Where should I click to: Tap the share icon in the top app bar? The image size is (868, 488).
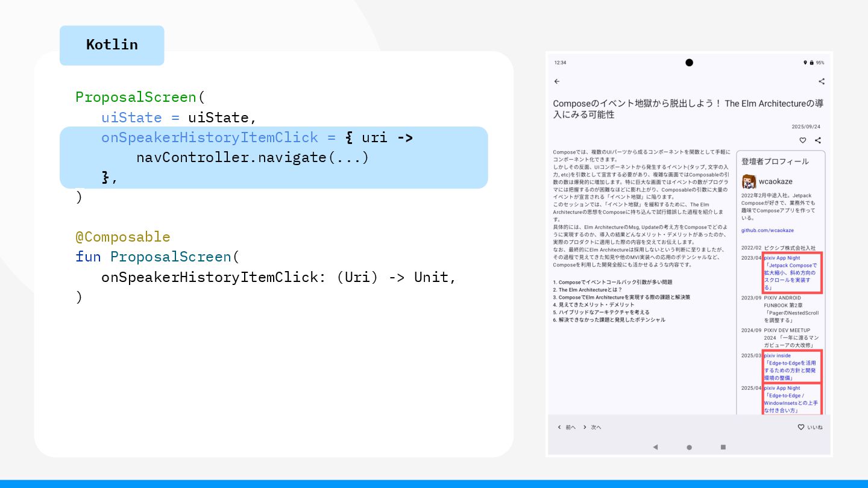tap(822, 81)
